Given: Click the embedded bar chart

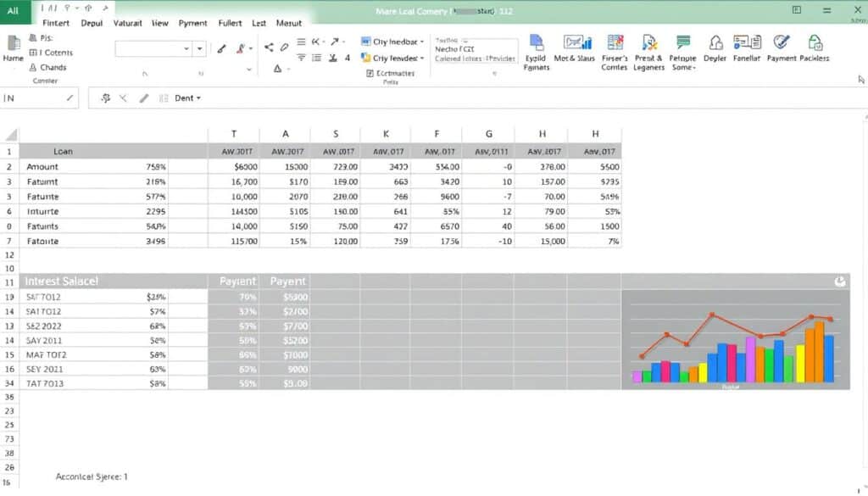Looking at the screenshot, I should 736,339.
